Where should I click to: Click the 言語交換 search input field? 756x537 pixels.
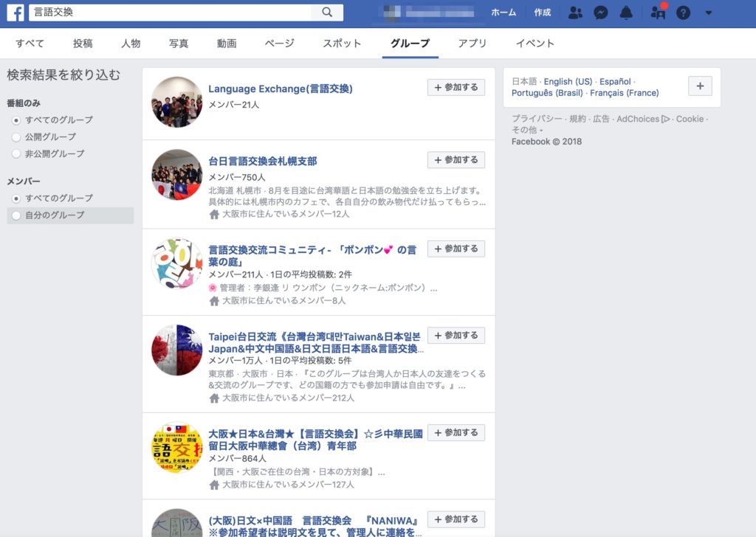point(171,12)
